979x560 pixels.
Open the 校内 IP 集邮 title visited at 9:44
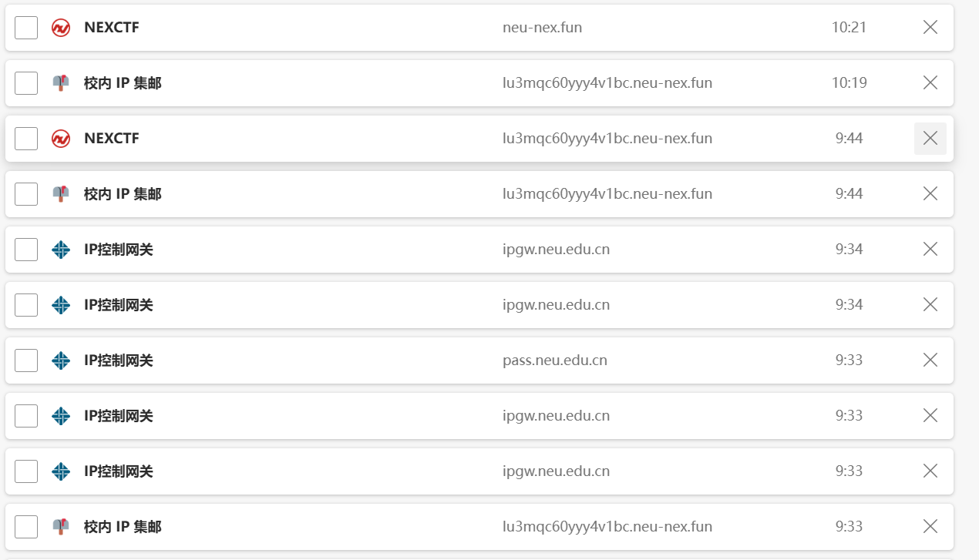click(x=123, y=194)
